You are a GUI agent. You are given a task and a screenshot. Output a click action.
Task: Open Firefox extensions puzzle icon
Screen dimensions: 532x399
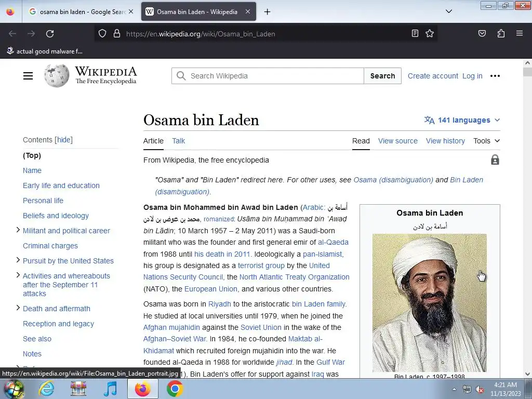[x=501, y=33]
